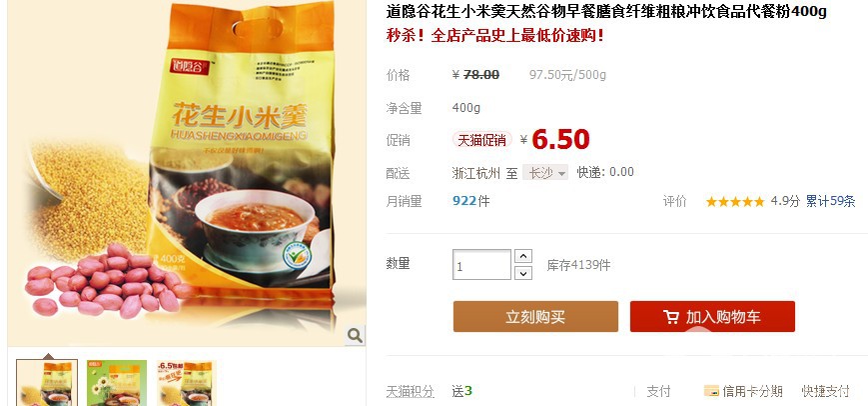The image size is (868, 406).
Task: Click the 922件 monthly sales link
Action: [x=471, y=201]
